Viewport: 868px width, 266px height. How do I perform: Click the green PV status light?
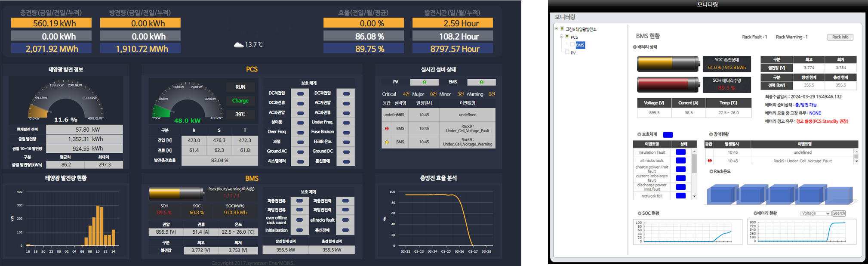(x=424, y=82)
